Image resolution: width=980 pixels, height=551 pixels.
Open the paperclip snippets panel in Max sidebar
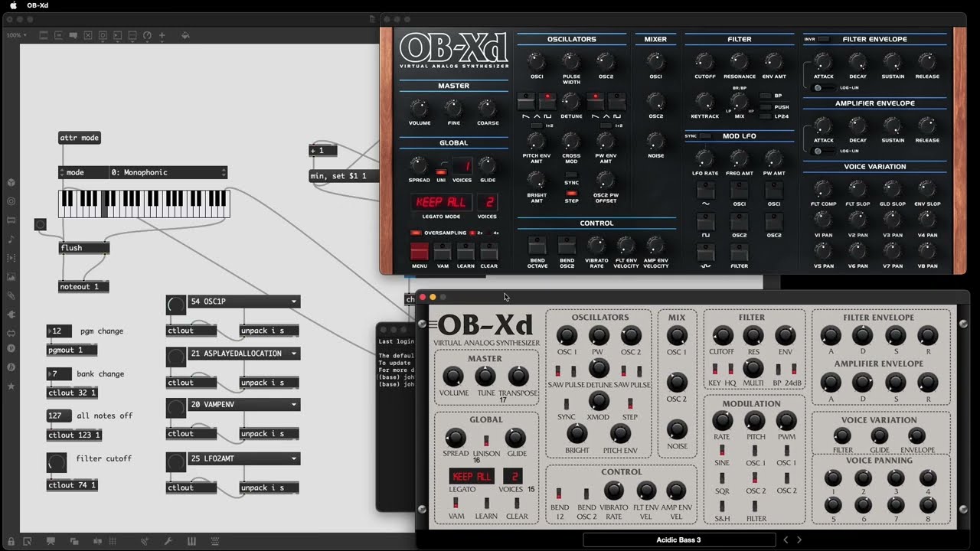[11, 295]
